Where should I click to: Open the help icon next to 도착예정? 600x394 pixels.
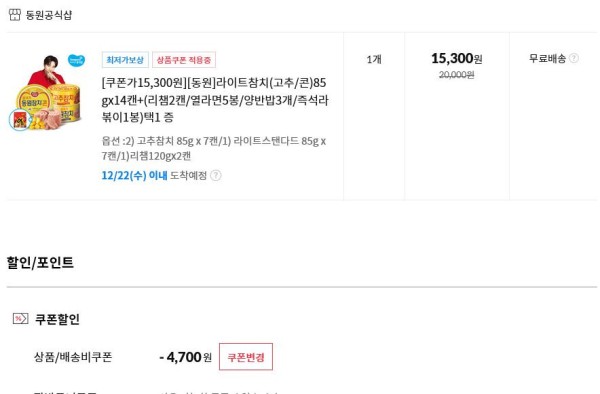click(216, 176)
